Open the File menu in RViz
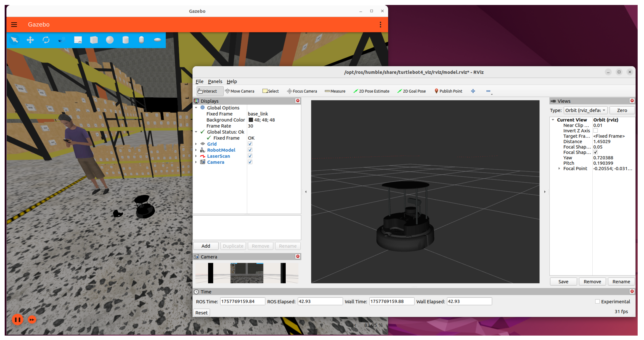The height and width of the screenshot is (340, 644). (x=199, y=81)
